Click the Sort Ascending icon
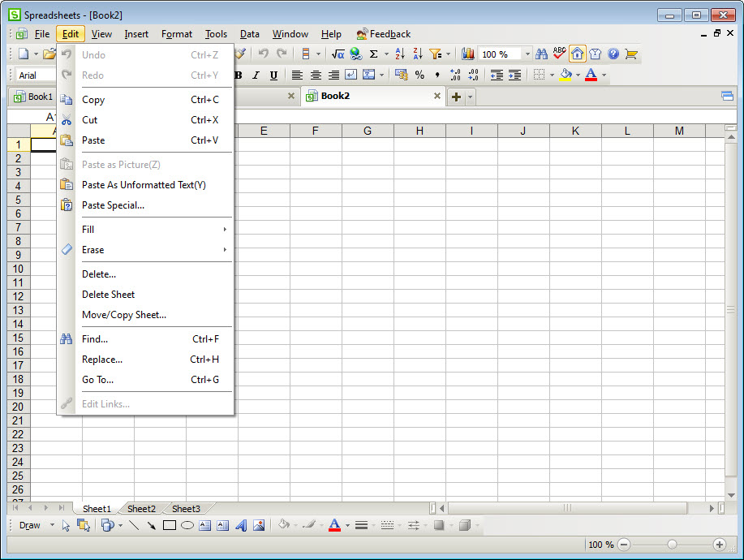 pyautogui.click(x=399, y=54)
